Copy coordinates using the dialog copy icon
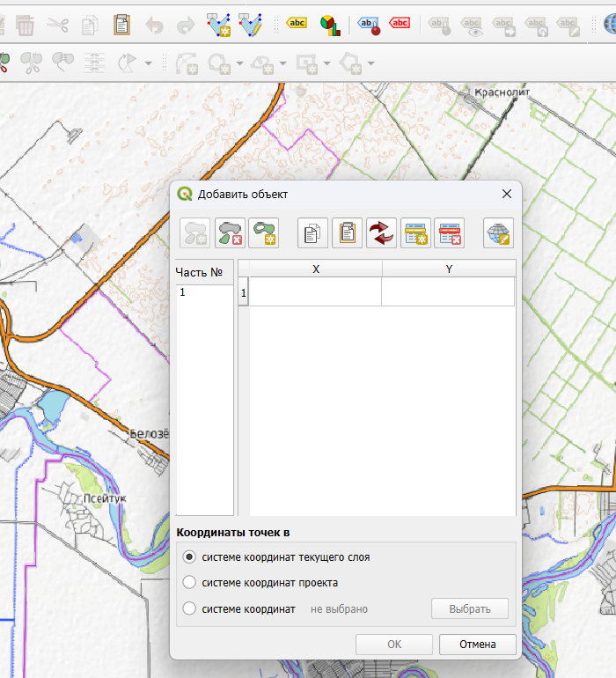Viewport: 616px width, 678px height. 312,232
